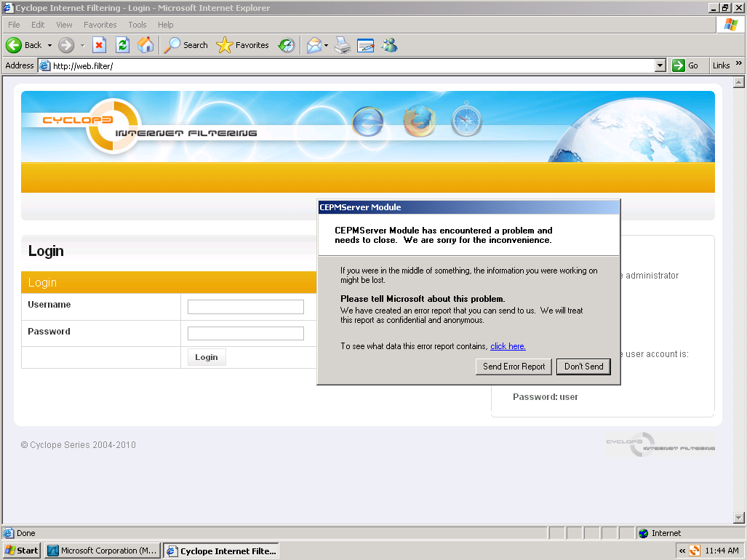Open the File menu

[x=14, y=25]
